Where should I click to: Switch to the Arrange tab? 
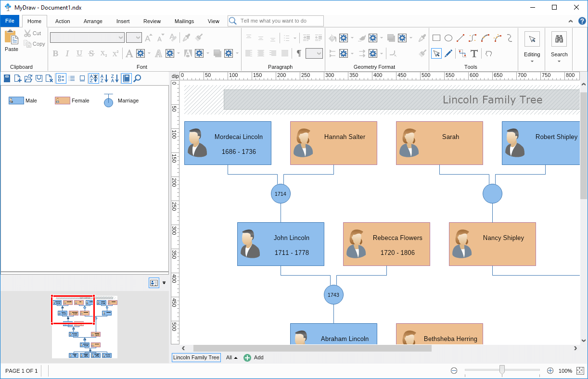point(93,21)
